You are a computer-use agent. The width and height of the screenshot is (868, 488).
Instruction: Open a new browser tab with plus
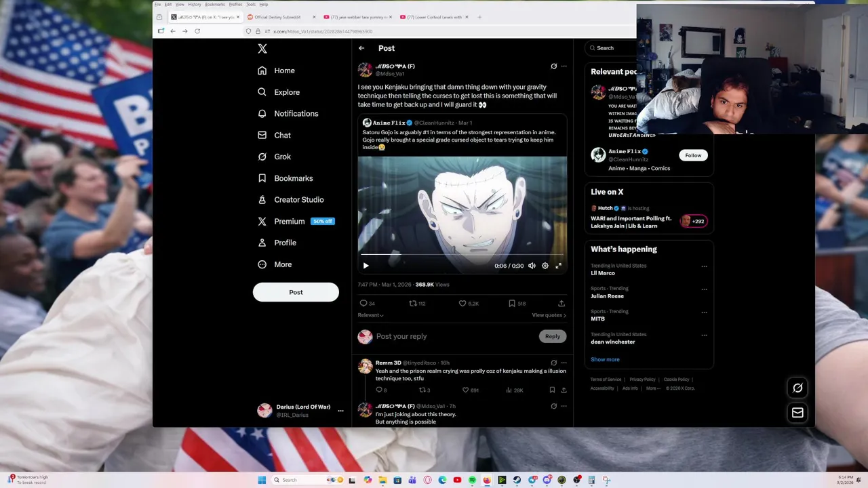point(479,17)
